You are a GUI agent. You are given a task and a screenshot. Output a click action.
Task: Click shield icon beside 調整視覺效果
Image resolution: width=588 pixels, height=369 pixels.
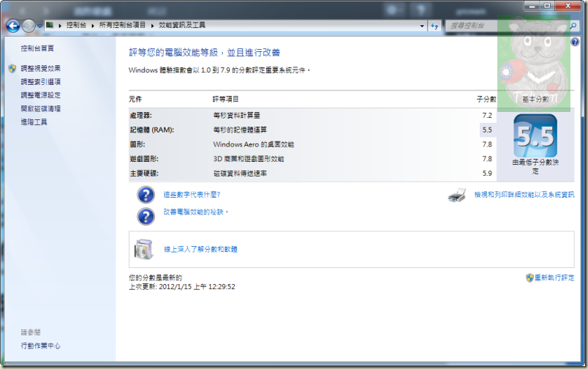(12, 68)
